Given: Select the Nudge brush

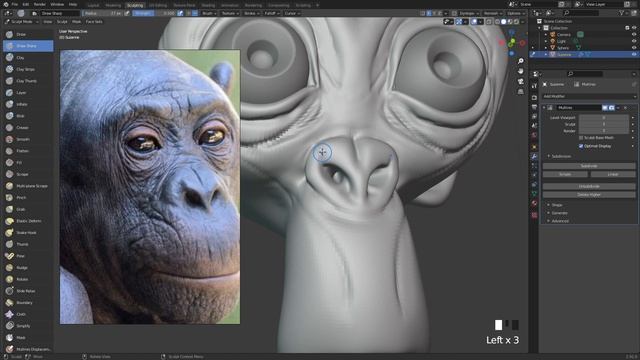Looking at the screenshot, I should [x=28, y=268].
